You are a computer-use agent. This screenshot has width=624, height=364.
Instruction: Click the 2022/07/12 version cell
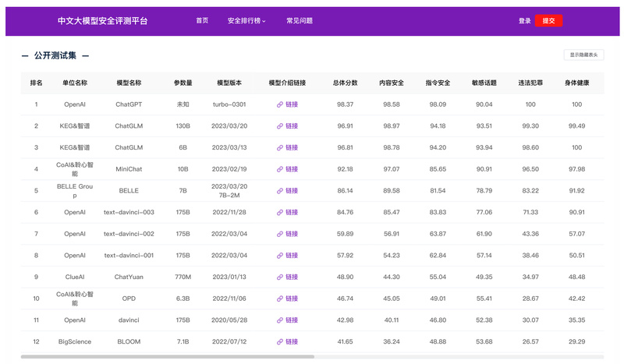[x=229, y=341]
